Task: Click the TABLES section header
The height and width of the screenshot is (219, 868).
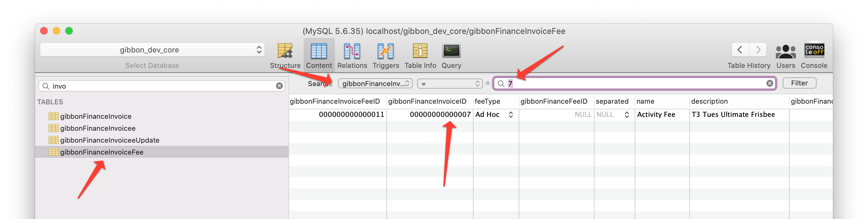Action: [x=50, y=102]
